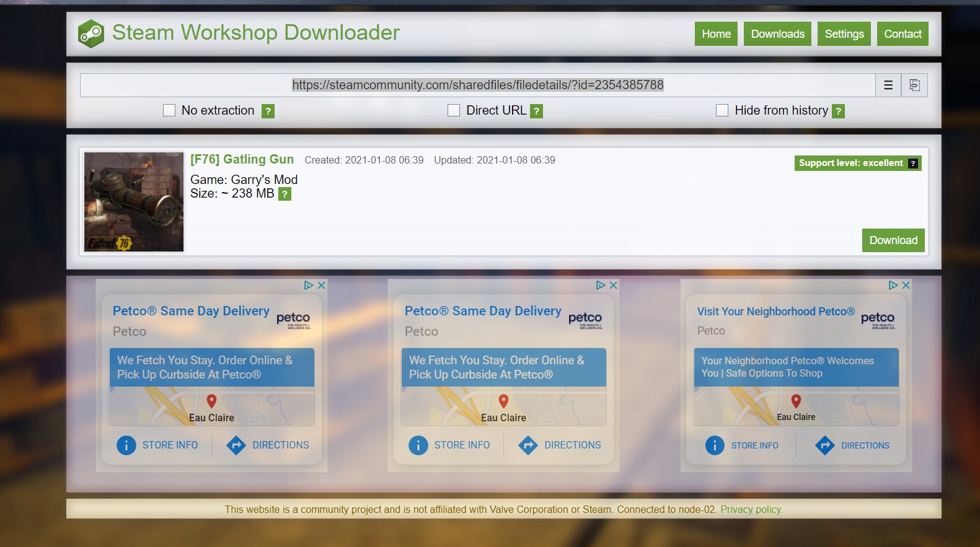Viewport: 980px width, 547px height.
Task: Click STORE INFO text in left Petco ad
Action: point(170,445)
